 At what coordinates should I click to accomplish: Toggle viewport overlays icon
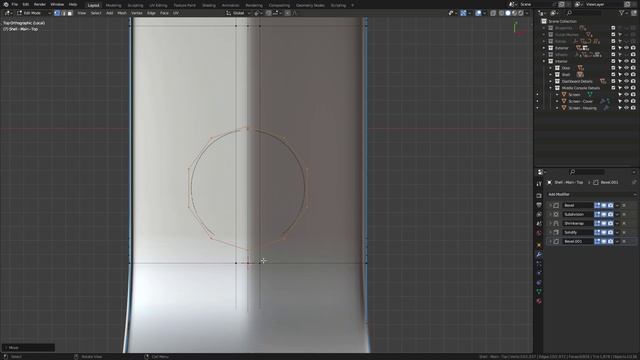(x=478, y=13)
